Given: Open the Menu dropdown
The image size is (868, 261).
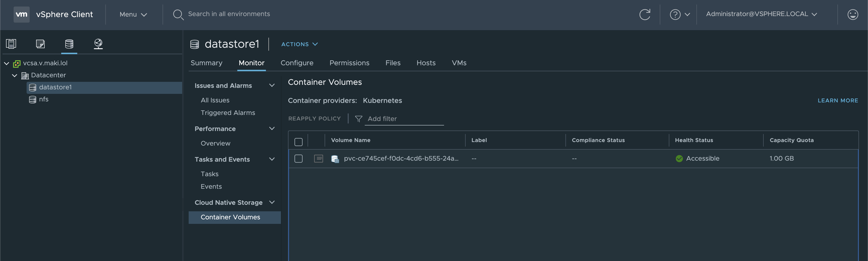Looking at the screenshot, I should pyautogui.click(x=133, y=15).
